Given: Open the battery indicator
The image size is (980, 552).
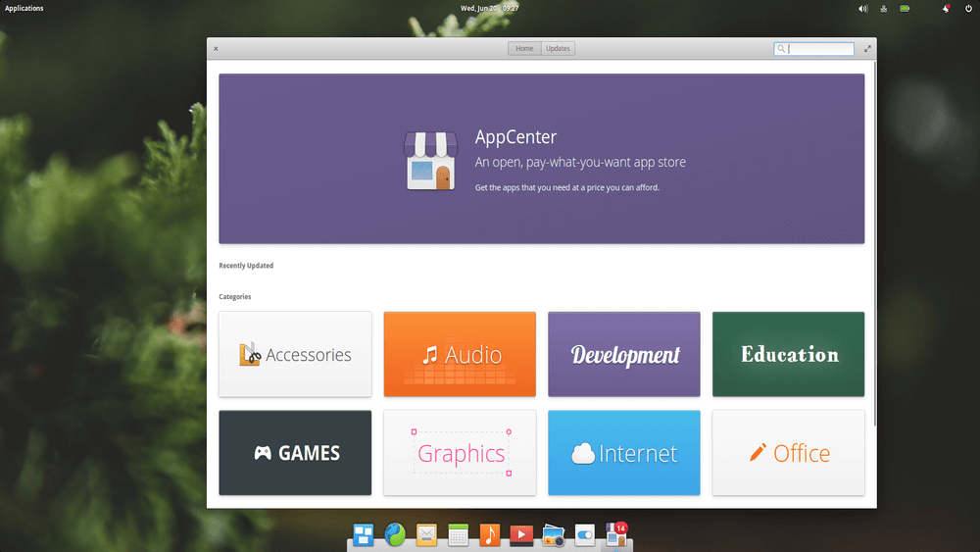Looking at the screenshot, I should pos(906,8).
